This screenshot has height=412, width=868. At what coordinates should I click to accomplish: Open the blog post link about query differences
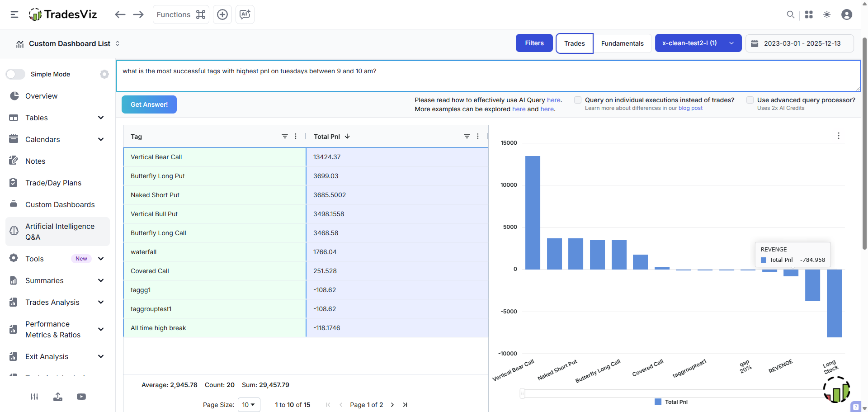(x=691, y=108)
